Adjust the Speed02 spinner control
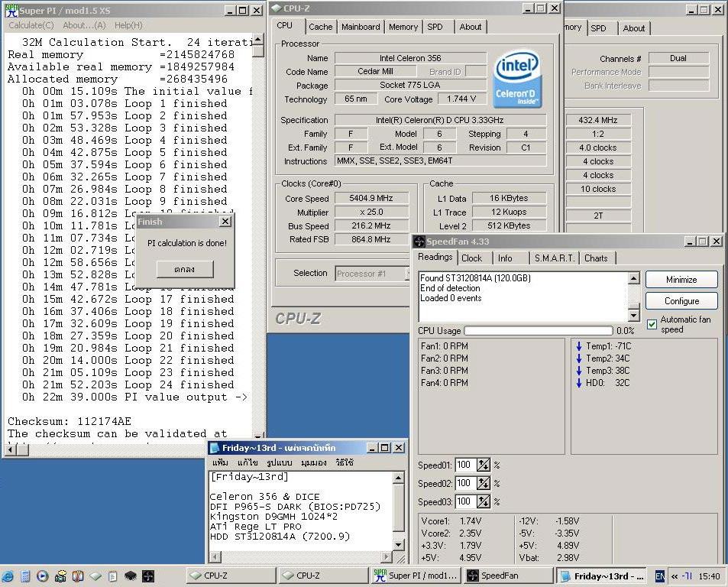The height and width of the screenshot is (587, 728). (x=484, y=484)
